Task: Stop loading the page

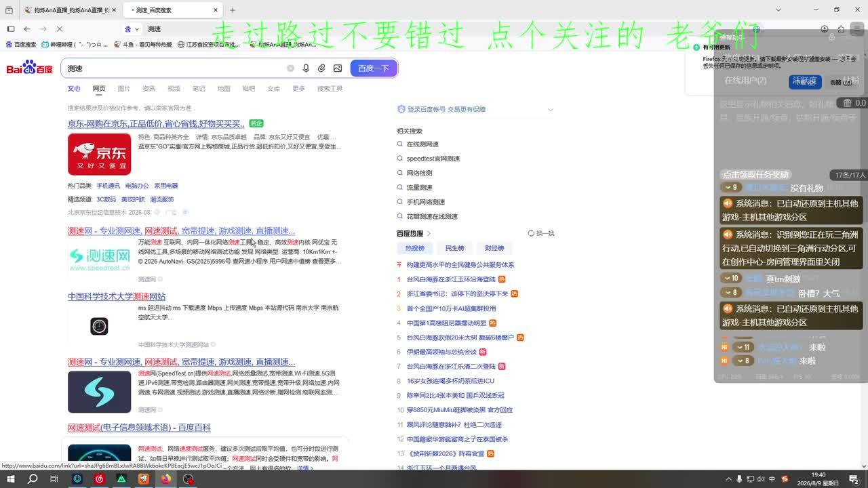Action: pos(60,29)
